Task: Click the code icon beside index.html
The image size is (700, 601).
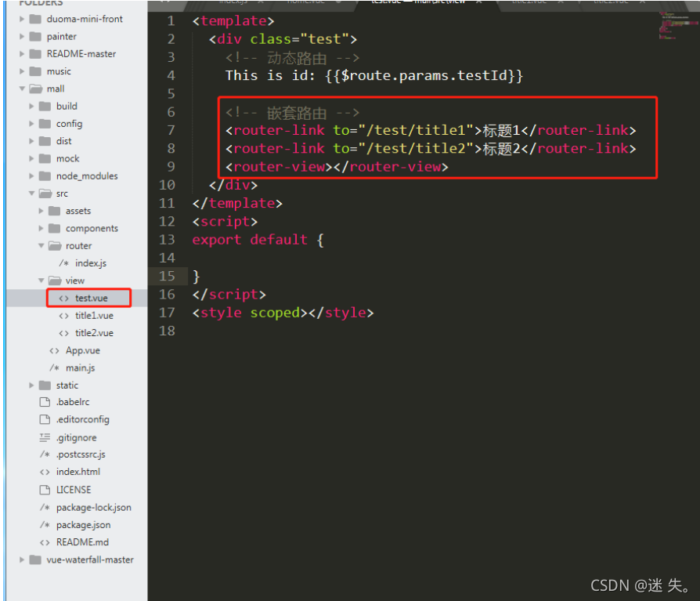Action: click(45, 472)
